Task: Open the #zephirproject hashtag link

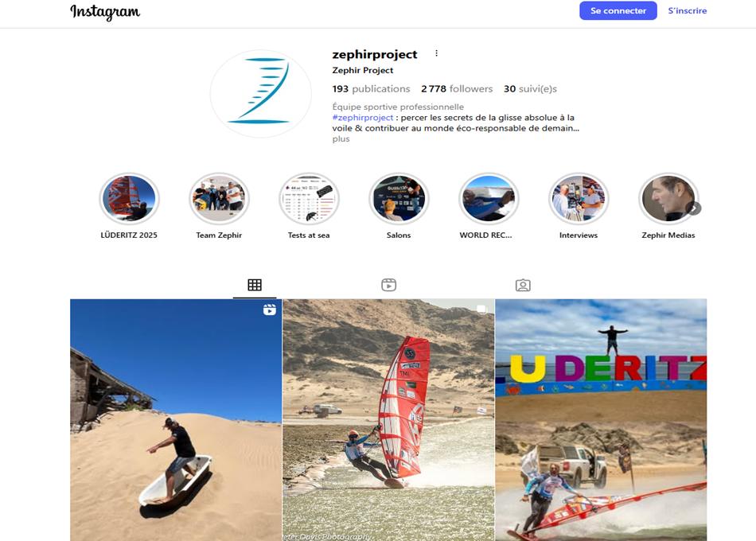Action: point(363,117)
